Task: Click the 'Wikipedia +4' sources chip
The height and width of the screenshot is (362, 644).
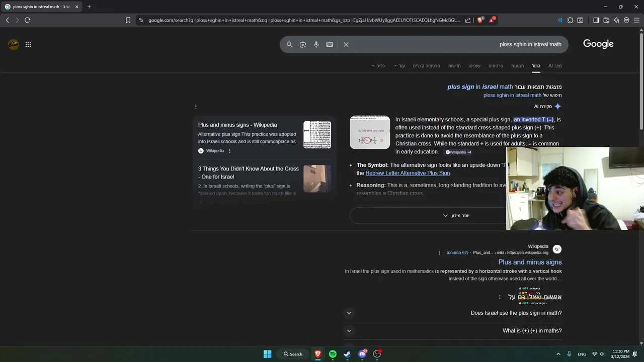Action: (x=458, y=152)
